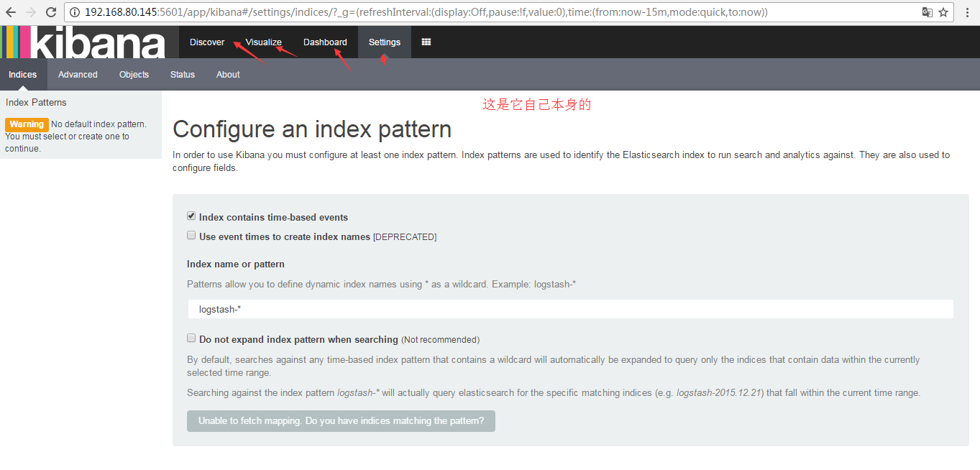The image size is (980, 470).
Task: Switch to Indices sub-tab
Action: point(23,75)
